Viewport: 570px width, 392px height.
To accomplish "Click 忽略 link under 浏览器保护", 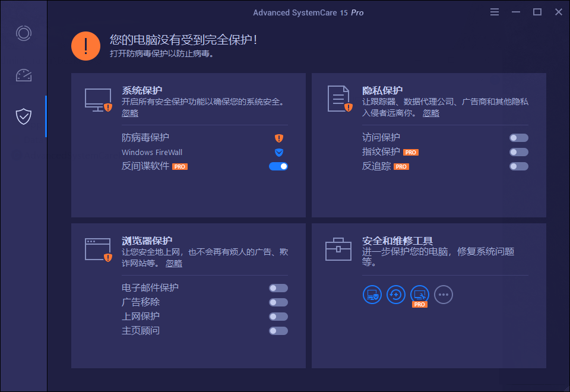I will (x=174, y=263).
